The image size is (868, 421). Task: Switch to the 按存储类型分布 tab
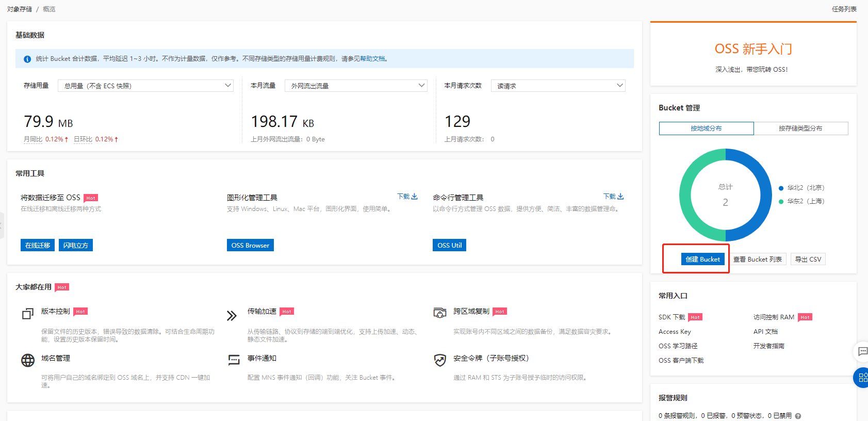coord(801,128)
